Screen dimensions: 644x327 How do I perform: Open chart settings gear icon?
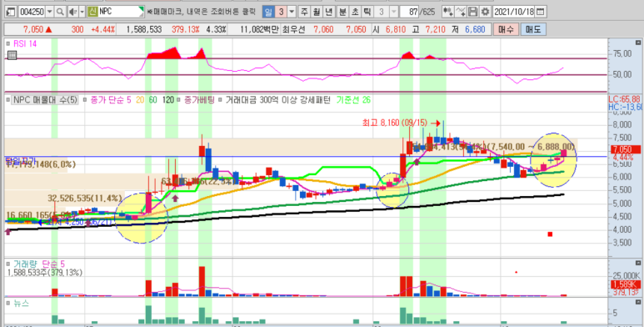tap(485, 12)
